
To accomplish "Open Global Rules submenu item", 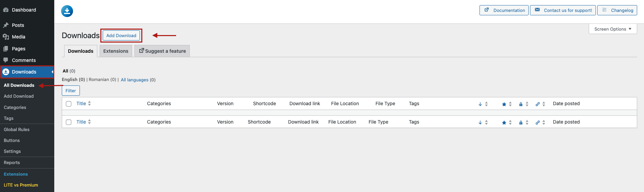I will tap(17, 129).
